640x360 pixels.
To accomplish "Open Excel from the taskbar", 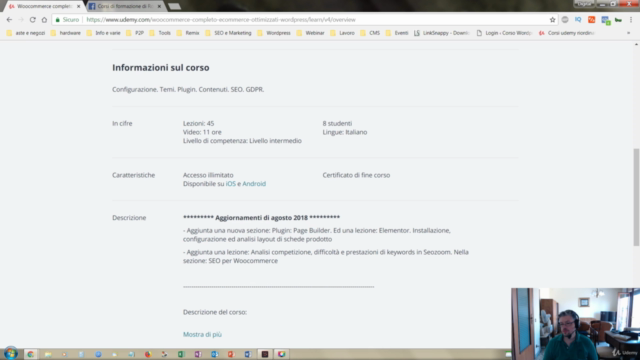I will click(x=181, y=354).
